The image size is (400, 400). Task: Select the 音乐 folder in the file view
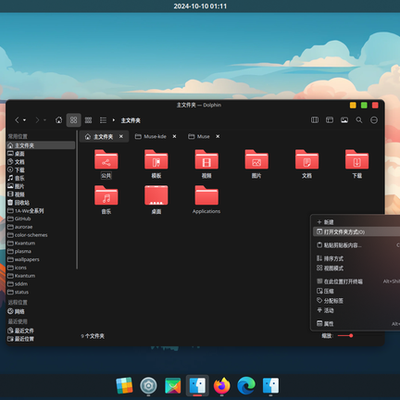pos(106,200)
